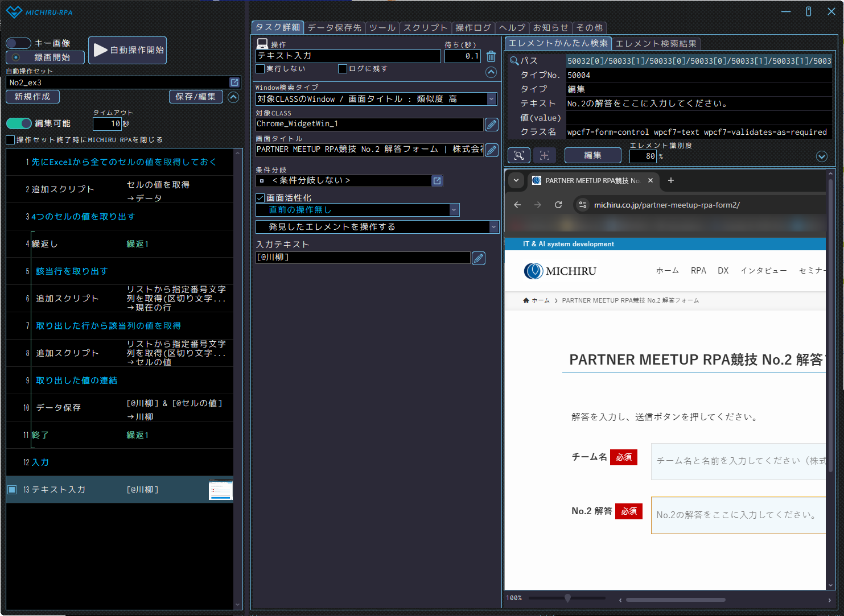The image size is (844, 616).
Task: Check the 実行しない checkbox
Action: pos(261,69)
